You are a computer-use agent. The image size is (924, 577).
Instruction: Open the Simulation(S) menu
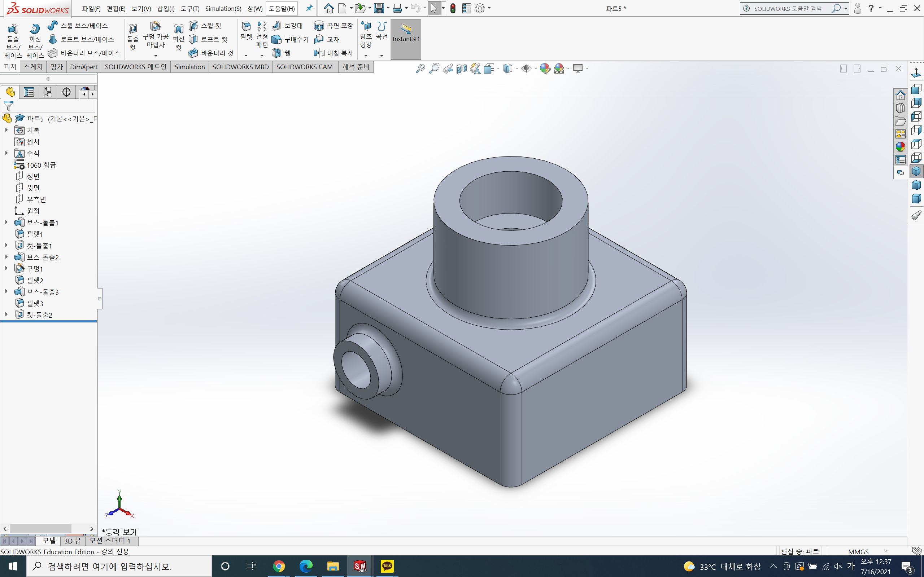tap(223, 8)
